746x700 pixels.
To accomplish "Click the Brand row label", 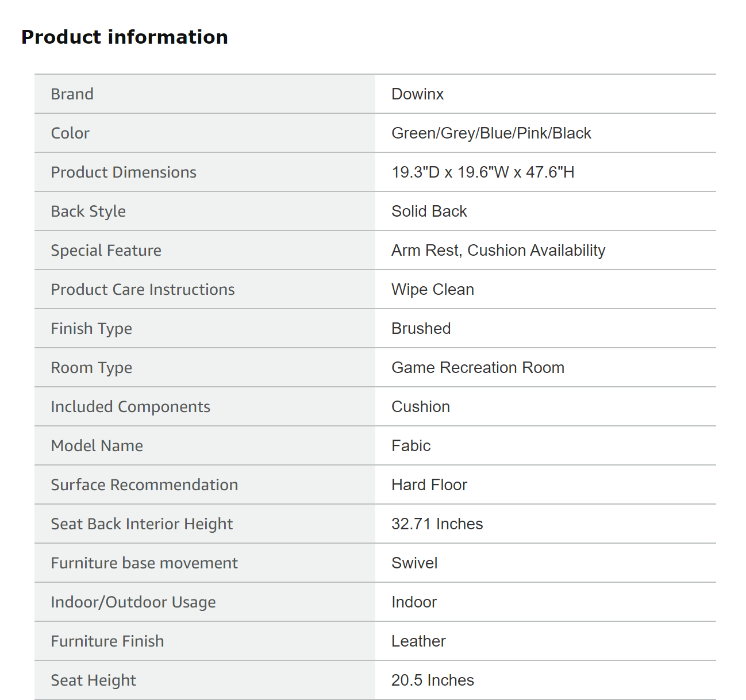I will click(x=72, y=94).
